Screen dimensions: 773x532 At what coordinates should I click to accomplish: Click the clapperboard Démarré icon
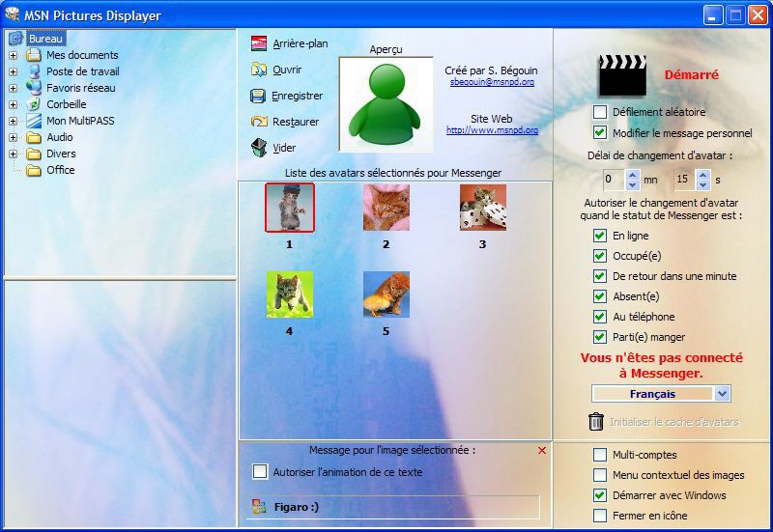pyautogui.click(x=622, y=74)
